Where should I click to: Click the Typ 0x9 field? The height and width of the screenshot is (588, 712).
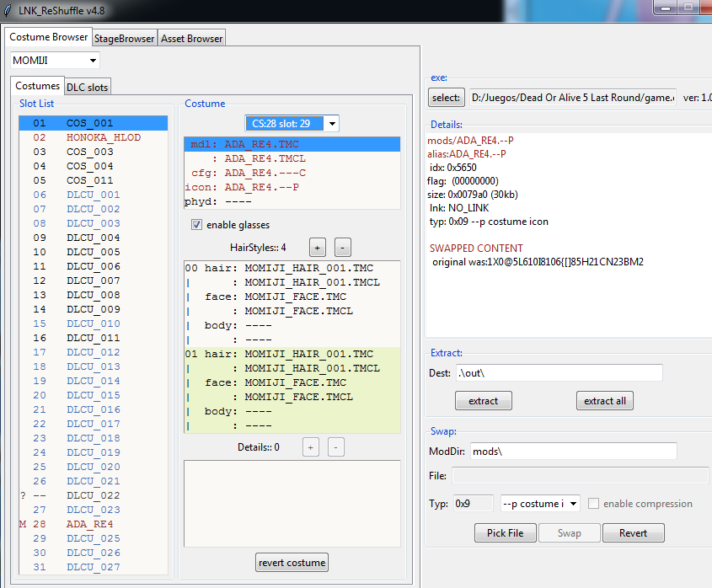[x=474, y=504]
